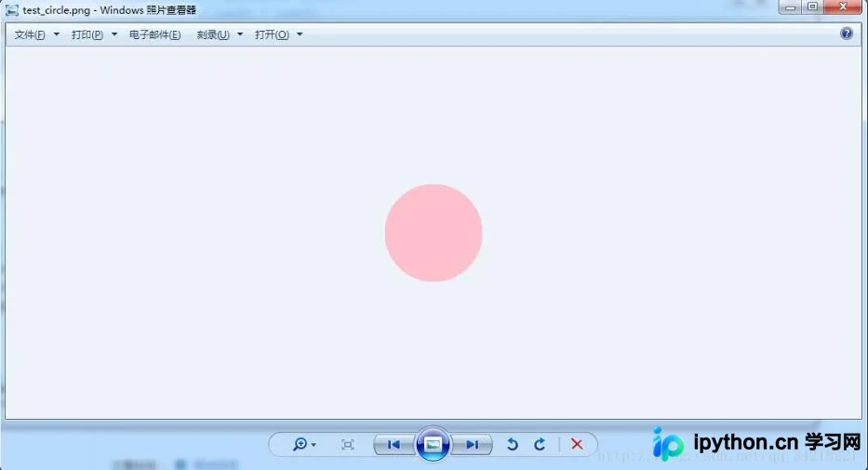
Task: Expand the 文件(F) dropdown arrow
Action: point(57,34)
